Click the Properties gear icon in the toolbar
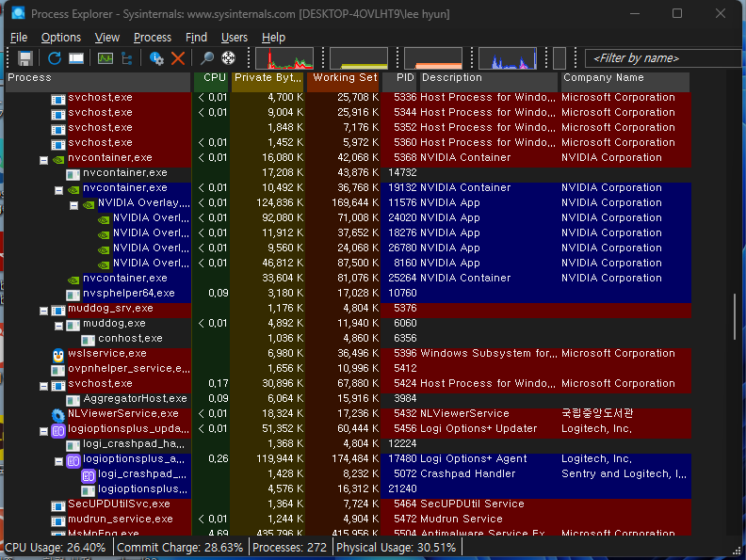 [x=157, y=58]
